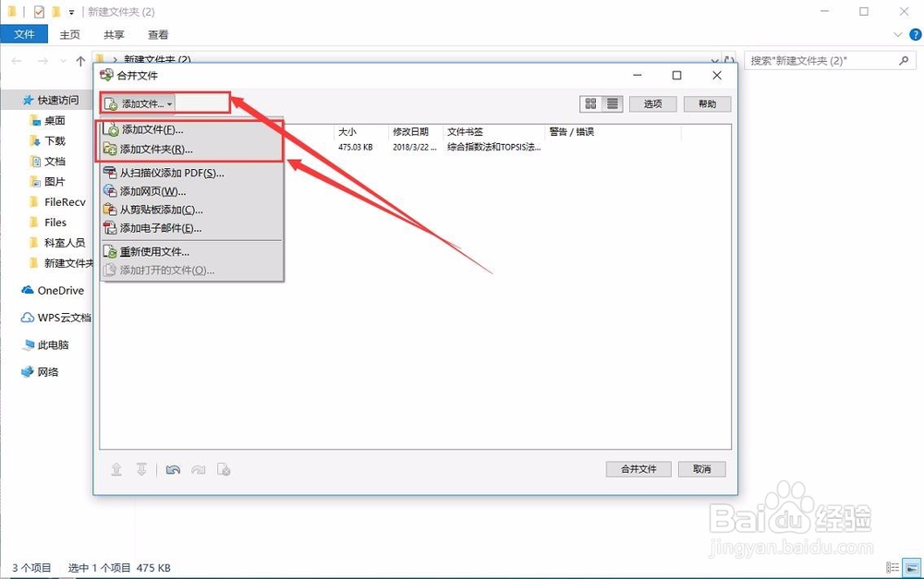Click the 475.03 KB size cell
The height and width of the screenshot is (579, 924).
[x=356, y=147]
